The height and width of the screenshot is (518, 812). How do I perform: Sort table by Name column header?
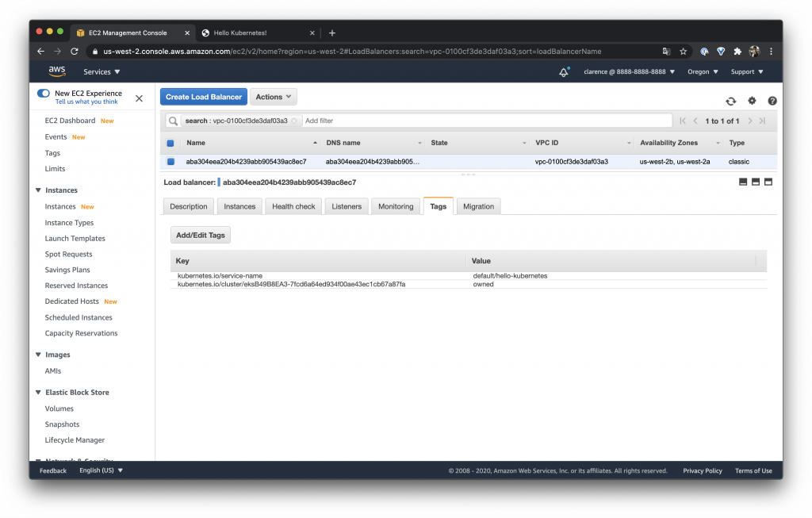(x=196, y=143)
